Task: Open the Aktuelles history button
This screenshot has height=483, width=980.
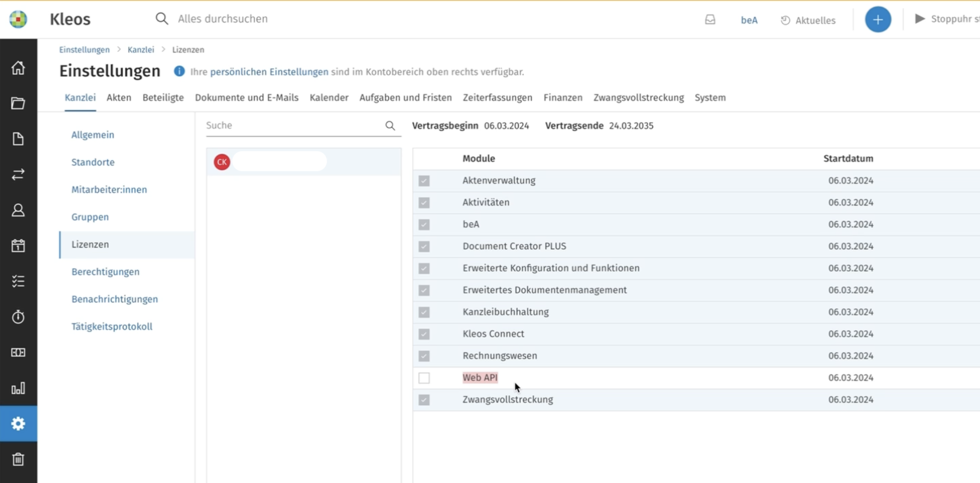Action: [x=808, y=20]
